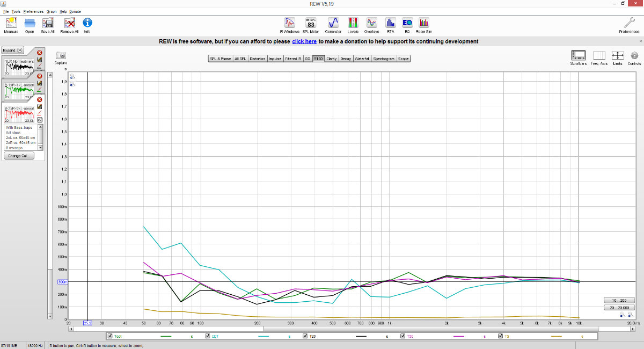Set frequency range to 20..20,000
The height and width of the screenshot is (349, 644).
(x=619, y=308)
